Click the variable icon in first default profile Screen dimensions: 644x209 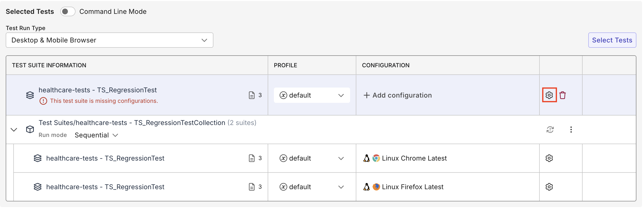coord(283,95)
